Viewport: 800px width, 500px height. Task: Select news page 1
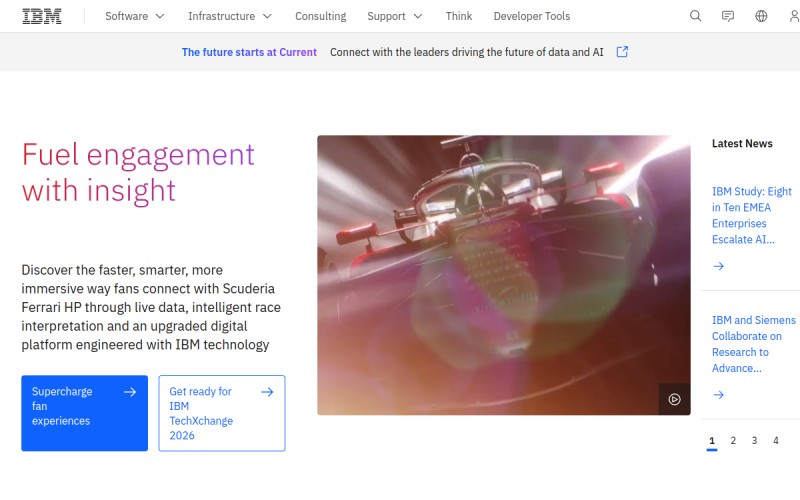pyautogui.click(x=712, y=441)
